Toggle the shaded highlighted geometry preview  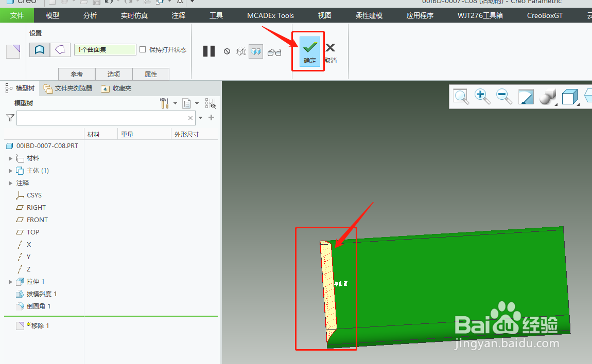point(256,51)
